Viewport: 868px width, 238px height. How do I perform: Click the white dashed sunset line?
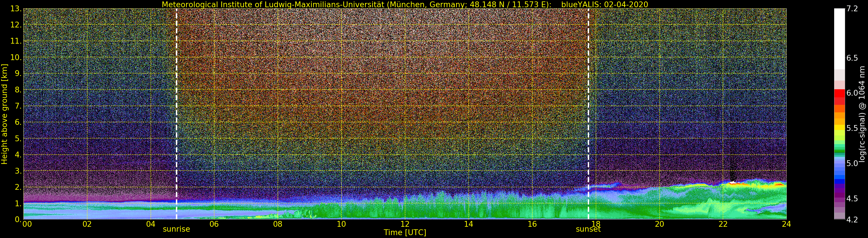588,114
